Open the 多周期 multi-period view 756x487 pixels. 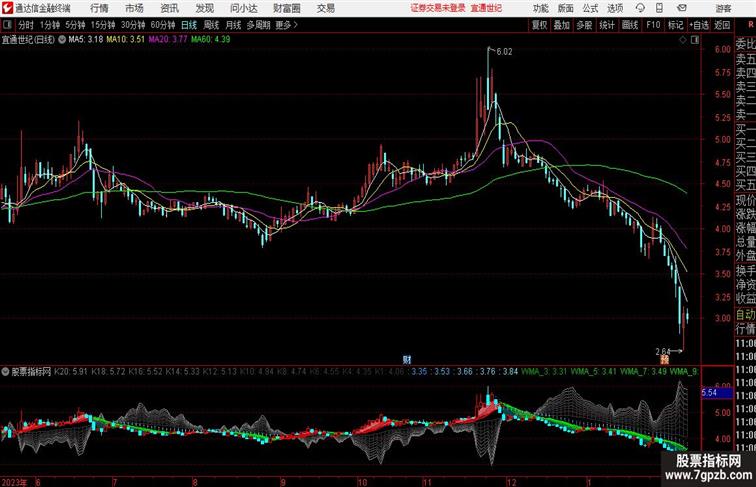[258, 25]
